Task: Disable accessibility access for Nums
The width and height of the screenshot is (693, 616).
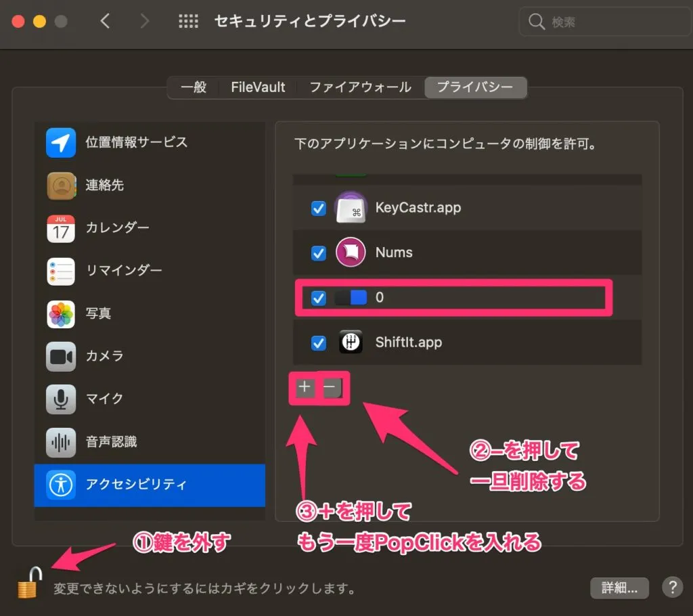Action: point(318,253)
